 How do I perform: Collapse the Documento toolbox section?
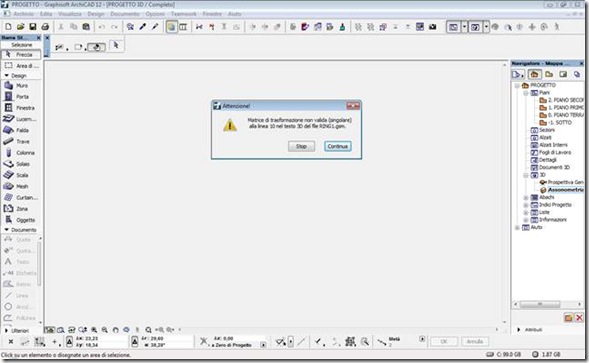(6, 230)
